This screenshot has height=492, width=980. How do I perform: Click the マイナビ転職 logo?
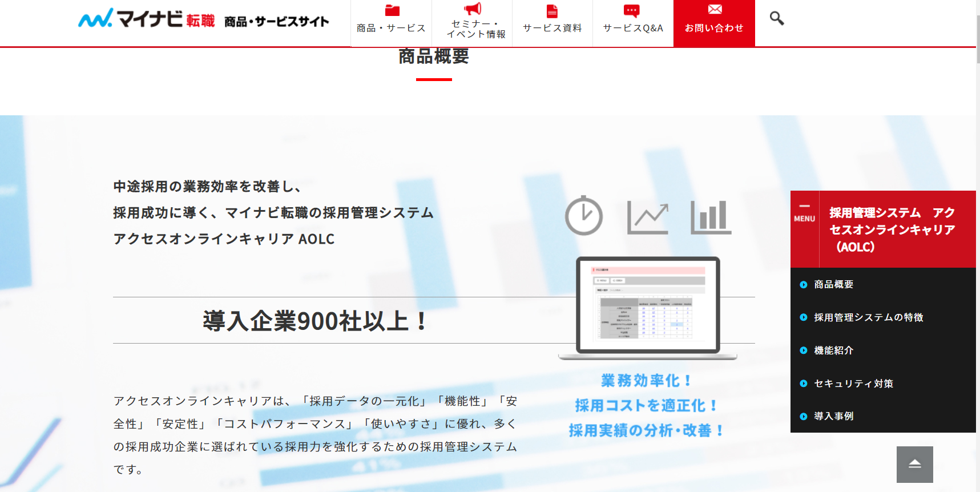[x=146, y=19]
